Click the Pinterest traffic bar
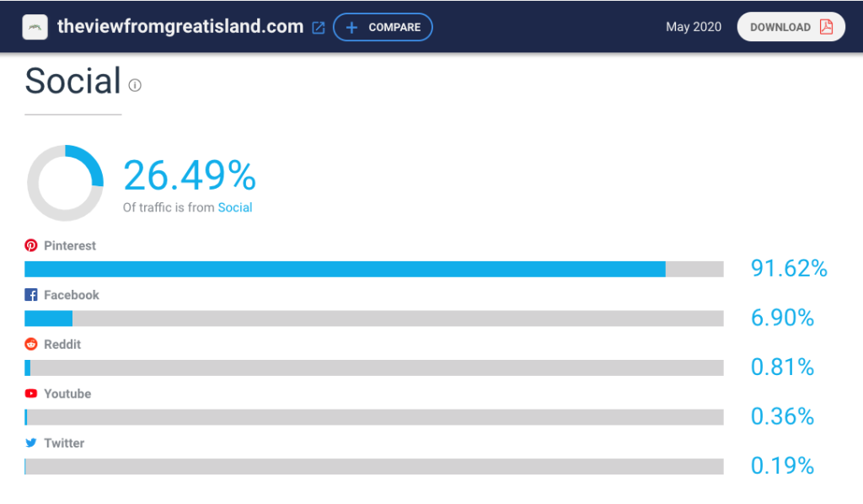863x504 pixels. (373, 269)
